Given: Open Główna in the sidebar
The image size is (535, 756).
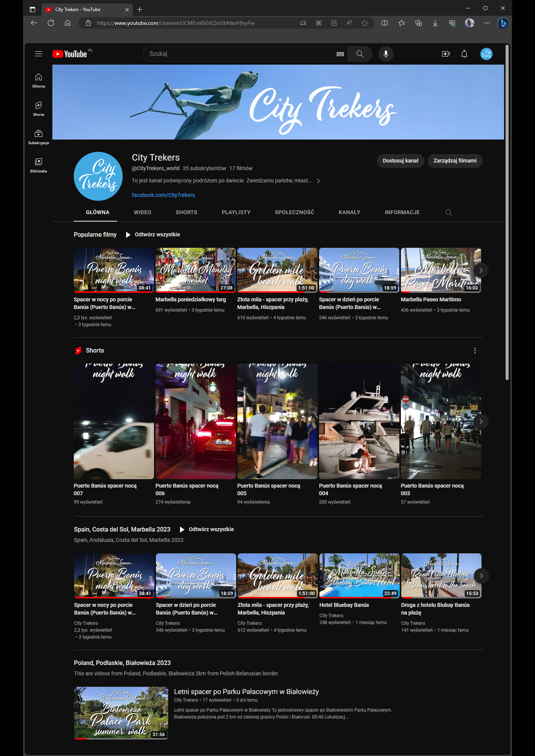Looking at the screenshot, I should point(39,81).
